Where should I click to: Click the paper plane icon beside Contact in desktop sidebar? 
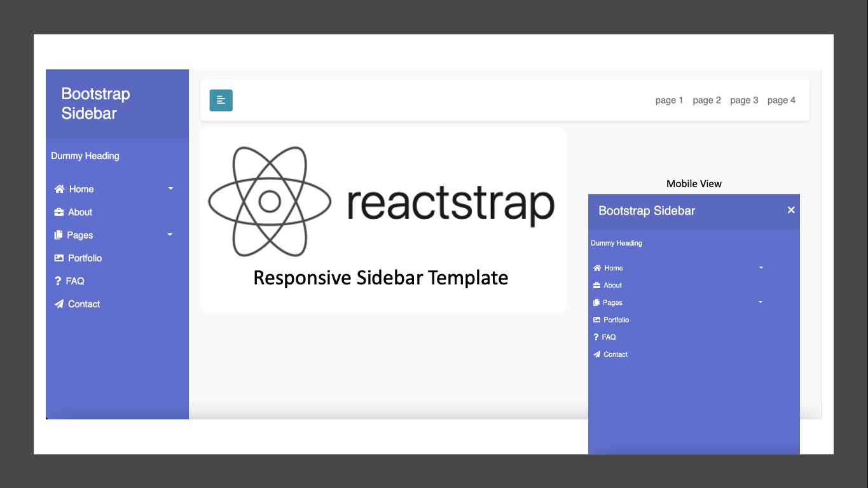coord(59,304)
